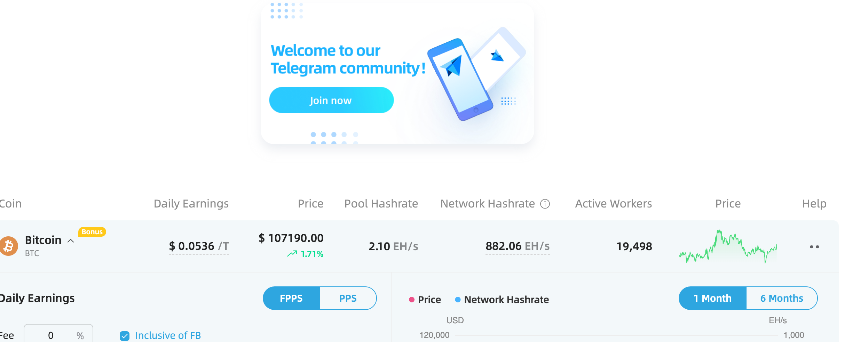This screenshot has width=868, height=342.
Task: Click the green price trend arrow icon
Action: coord(292,254)
